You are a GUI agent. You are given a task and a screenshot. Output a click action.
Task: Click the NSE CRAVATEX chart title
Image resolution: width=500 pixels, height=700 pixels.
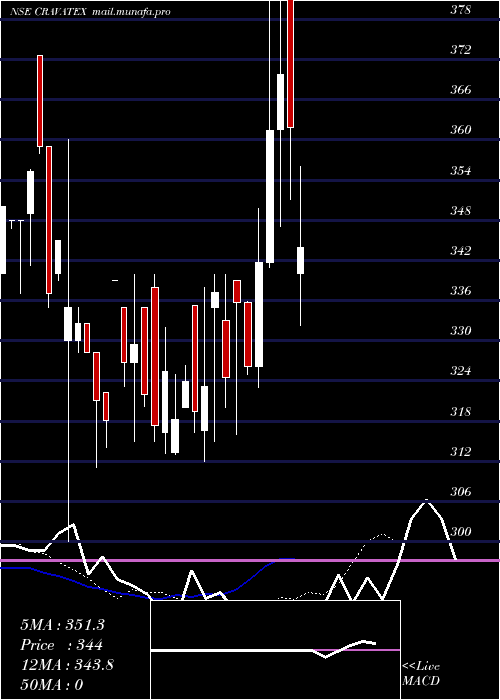click(x=49, y=12)
